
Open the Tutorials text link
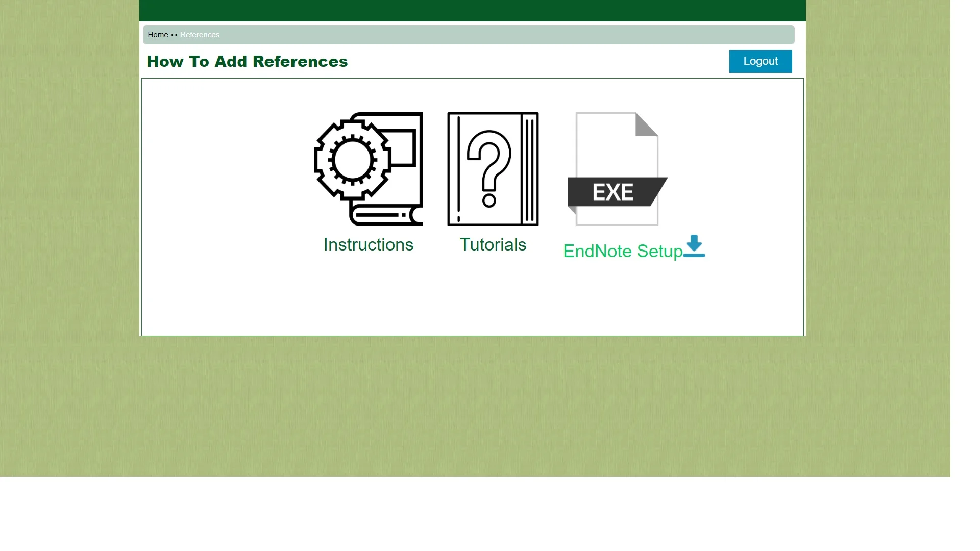pos(493,245)
